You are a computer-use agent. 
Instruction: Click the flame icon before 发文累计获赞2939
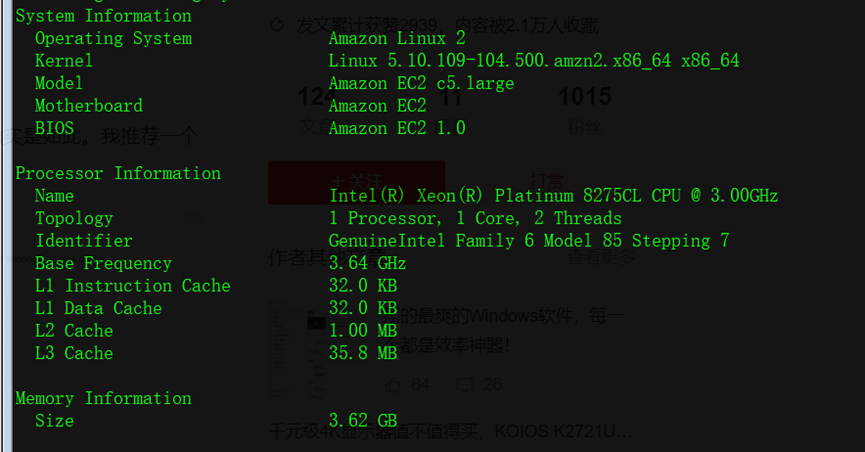point(277,25)
